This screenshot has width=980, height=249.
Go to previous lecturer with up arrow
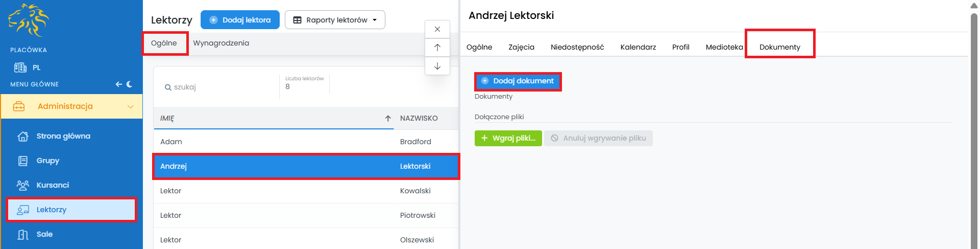tap(437, 48)
